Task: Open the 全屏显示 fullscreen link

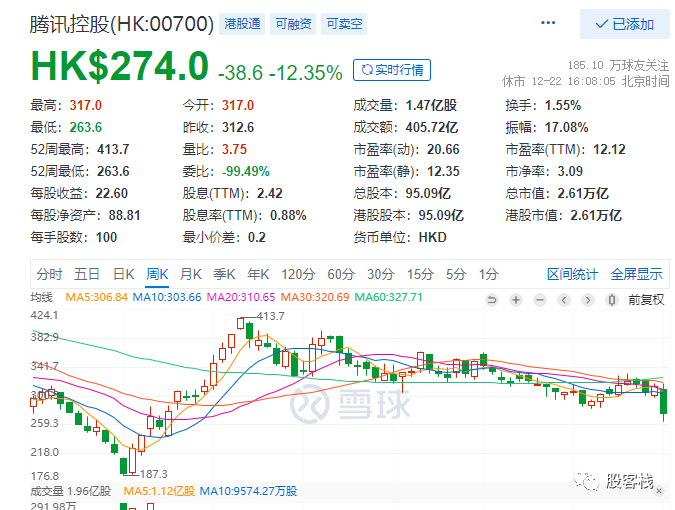Action: (636, 274)
